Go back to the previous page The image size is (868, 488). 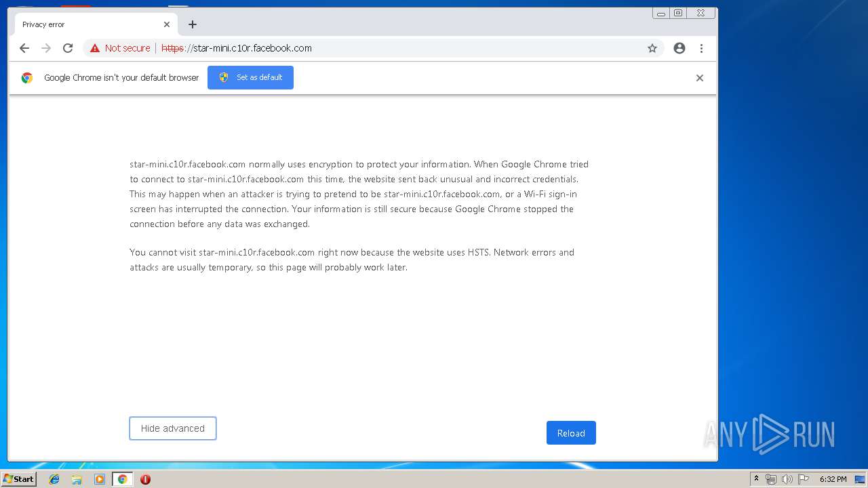coord(24,48)
